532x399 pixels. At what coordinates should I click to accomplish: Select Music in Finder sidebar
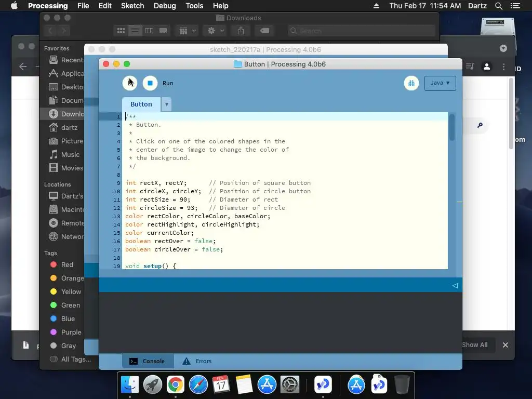tap(64, 155)
